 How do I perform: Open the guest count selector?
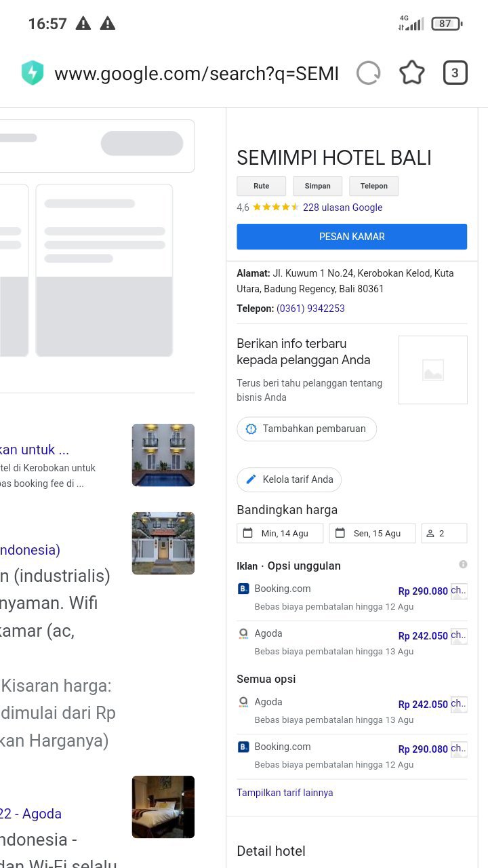(444, 534)
